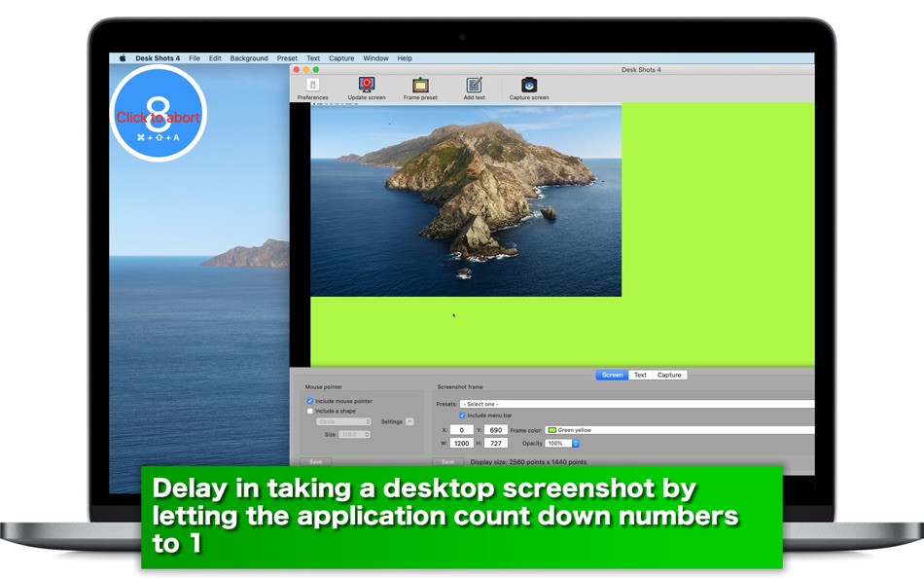The width and height of the screenshot is (924, 578).
Task: Open the File menu
Action: (195, 58)
